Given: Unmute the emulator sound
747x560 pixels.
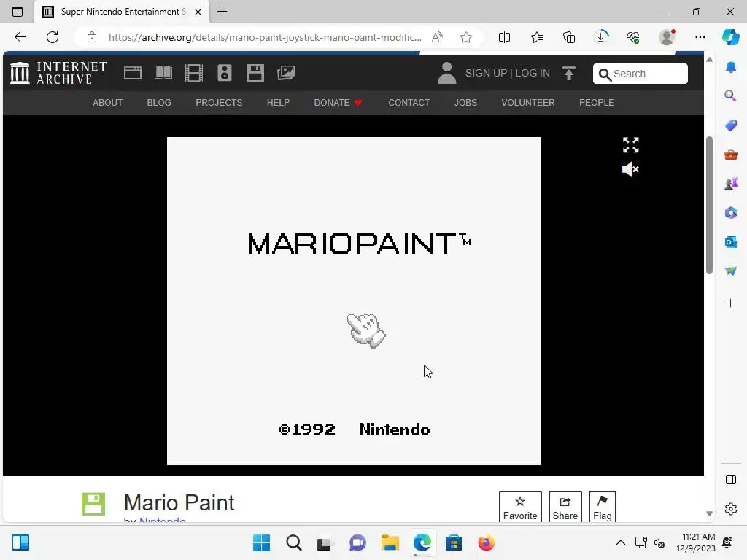Looking at the screenshot, I should click(630, 169).
